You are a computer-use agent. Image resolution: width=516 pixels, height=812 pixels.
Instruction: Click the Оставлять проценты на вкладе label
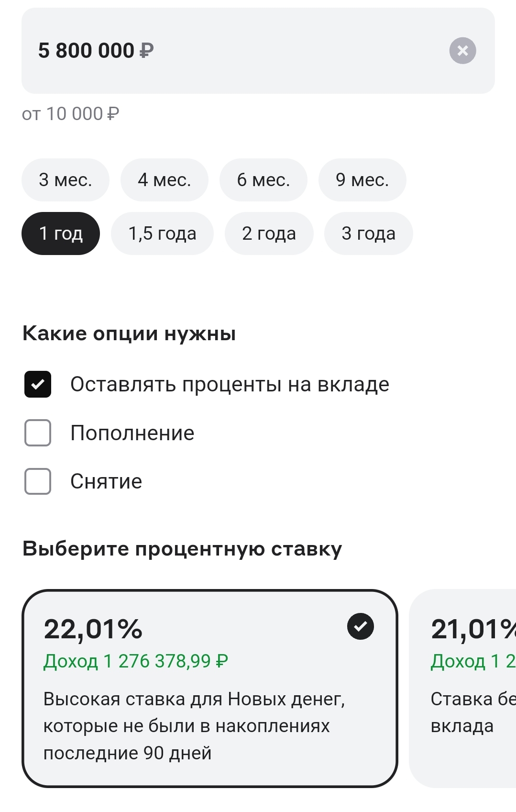pos(230,384)
